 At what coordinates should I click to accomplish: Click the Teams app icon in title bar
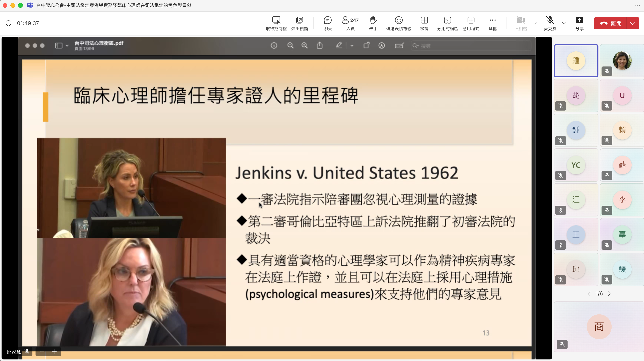point(30,5)
